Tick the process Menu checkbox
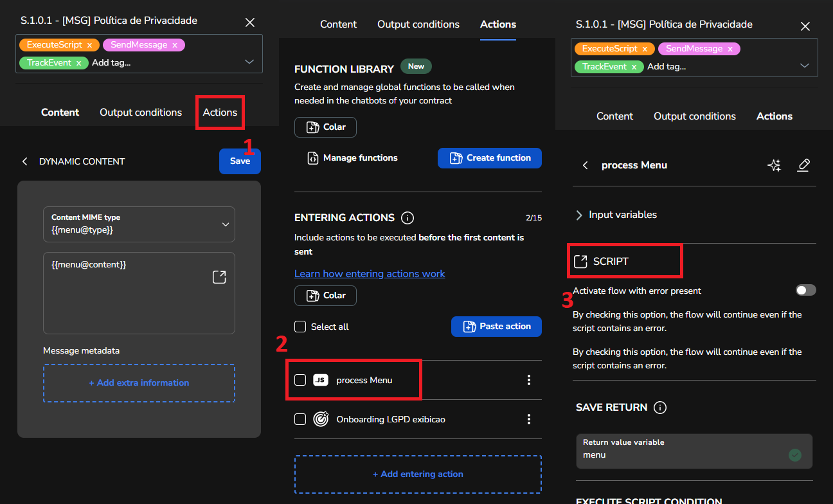 (x=300, y=380)
